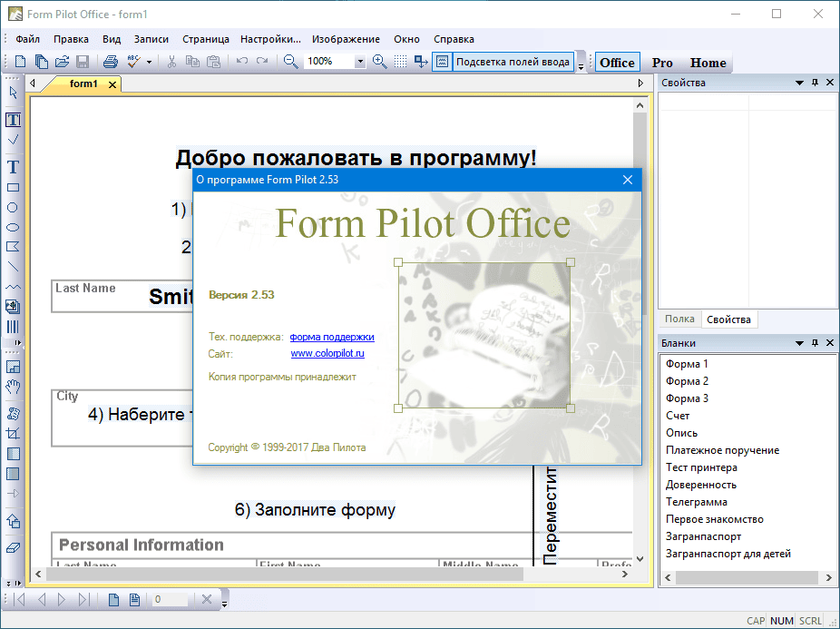This screenshot has height=629, width=840.
Task: Click the Office edition button
Action: pyautogui.click(x=617, y=63)
